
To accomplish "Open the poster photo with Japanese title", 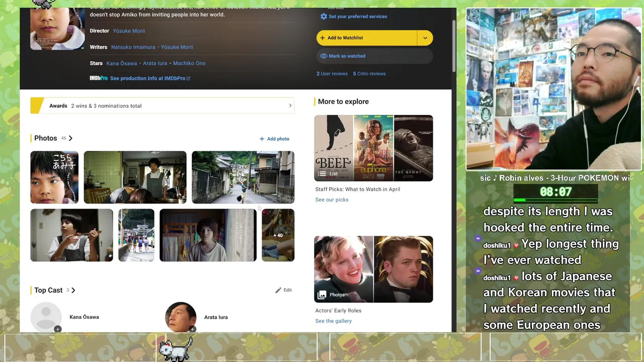I will 54,177.
